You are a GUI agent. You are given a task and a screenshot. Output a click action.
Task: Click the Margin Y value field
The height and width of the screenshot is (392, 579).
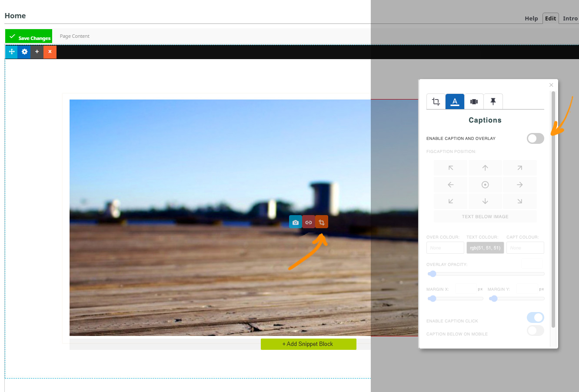coord(526,289)
